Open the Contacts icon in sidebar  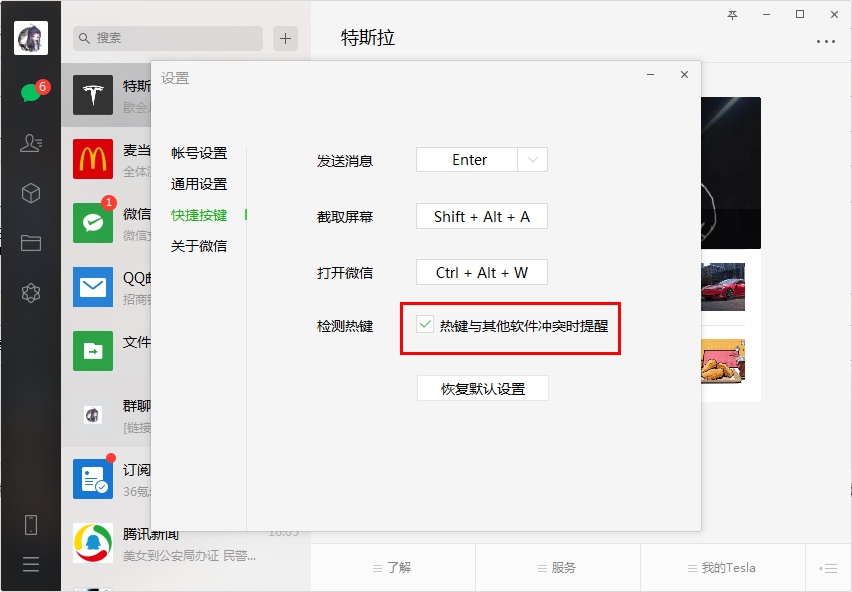click(x=30, y=143)
